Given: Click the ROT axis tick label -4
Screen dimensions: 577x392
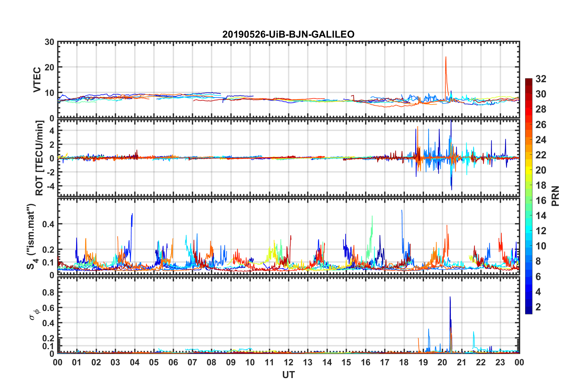Looking at the screenshot, I should [51, 186].
